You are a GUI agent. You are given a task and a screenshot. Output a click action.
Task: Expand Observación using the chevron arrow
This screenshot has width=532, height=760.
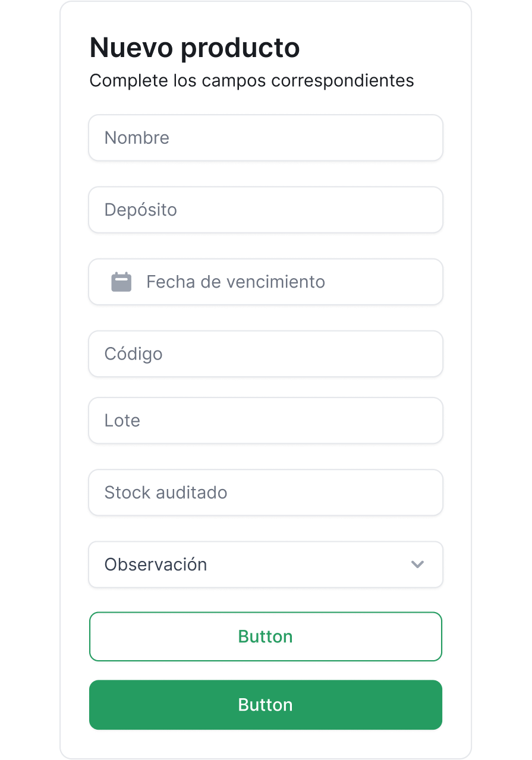(x=417, y=565)
